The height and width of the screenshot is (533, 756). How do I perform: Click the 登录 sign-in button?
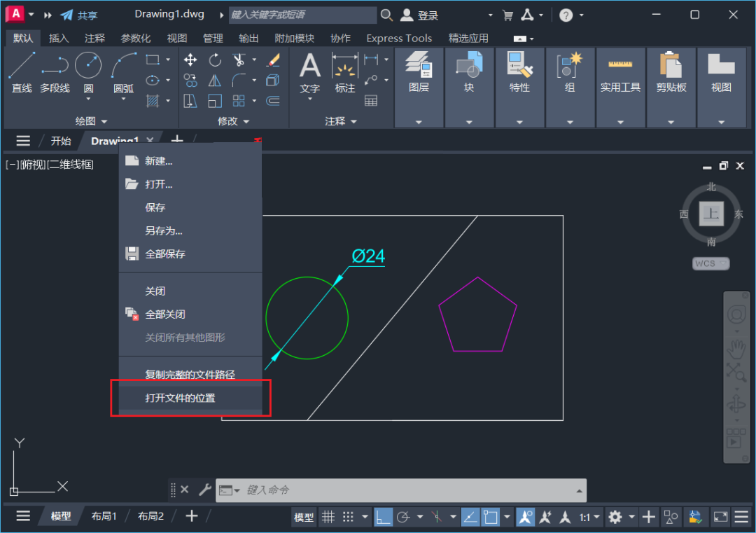(x=427, y=15)
